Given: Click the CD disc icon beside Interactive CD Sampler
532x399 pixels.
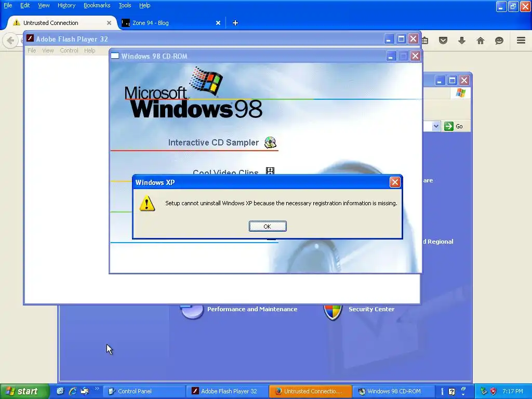Looking at the screenshot, I should coord(270,142).
